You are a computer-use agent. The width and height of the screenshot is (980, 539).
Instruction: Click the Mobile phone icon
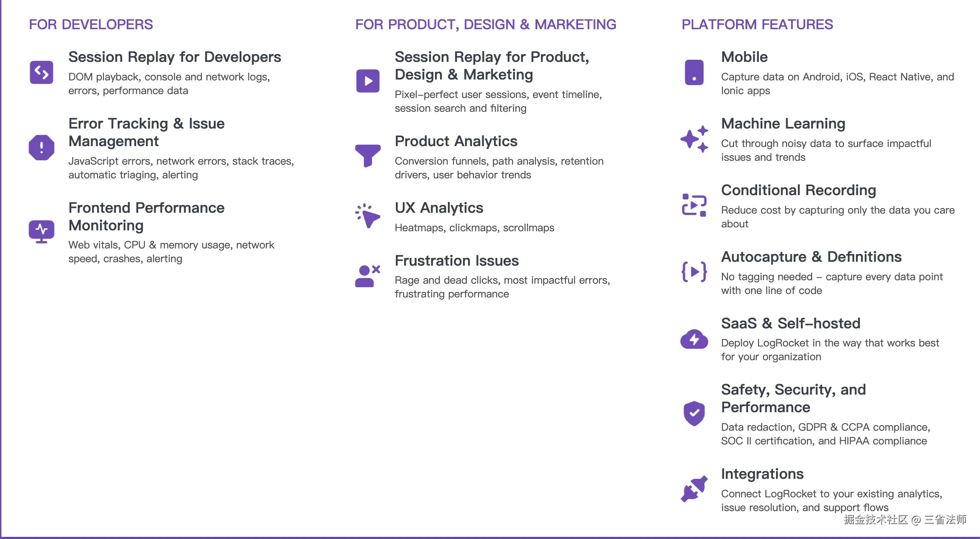coord(694,72)
